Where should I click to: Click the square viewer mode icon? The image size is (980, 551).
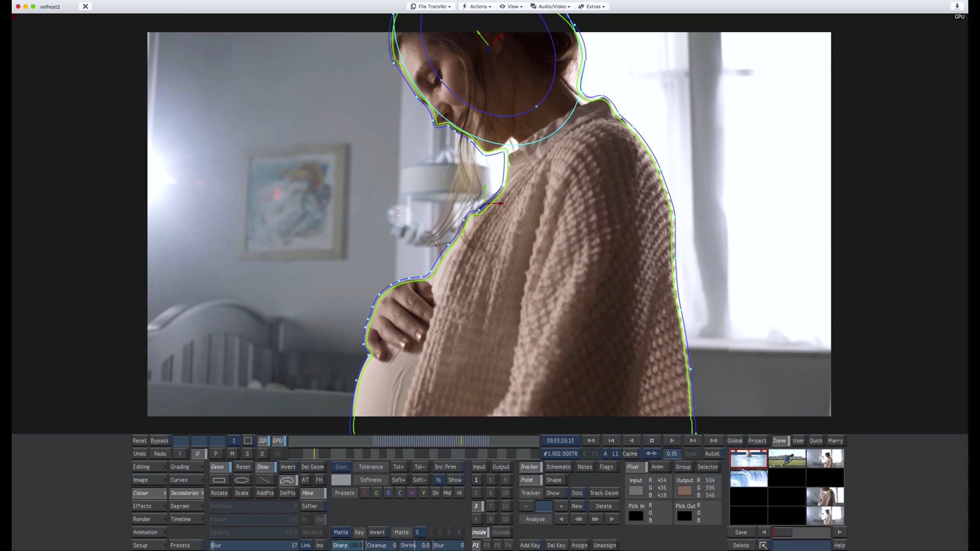coord(248,441)
